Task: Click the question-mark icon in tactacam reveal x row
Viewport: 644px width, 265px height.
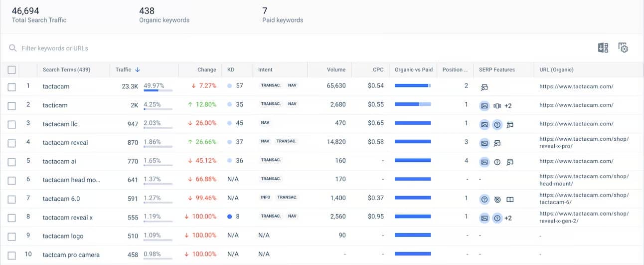Action: point(497,218)
